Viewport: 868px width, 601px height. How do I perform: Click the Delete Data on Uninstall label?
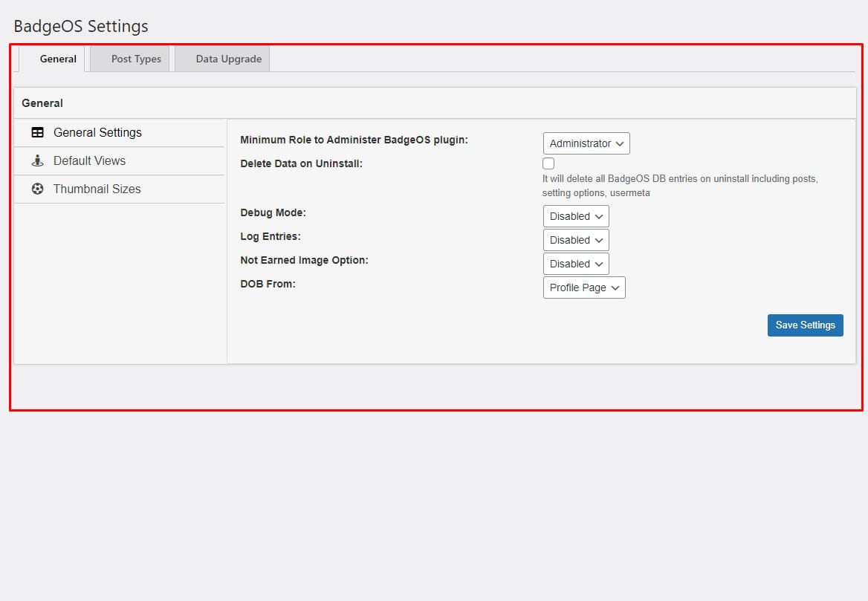pyautogui.click(x=301, y=163)
